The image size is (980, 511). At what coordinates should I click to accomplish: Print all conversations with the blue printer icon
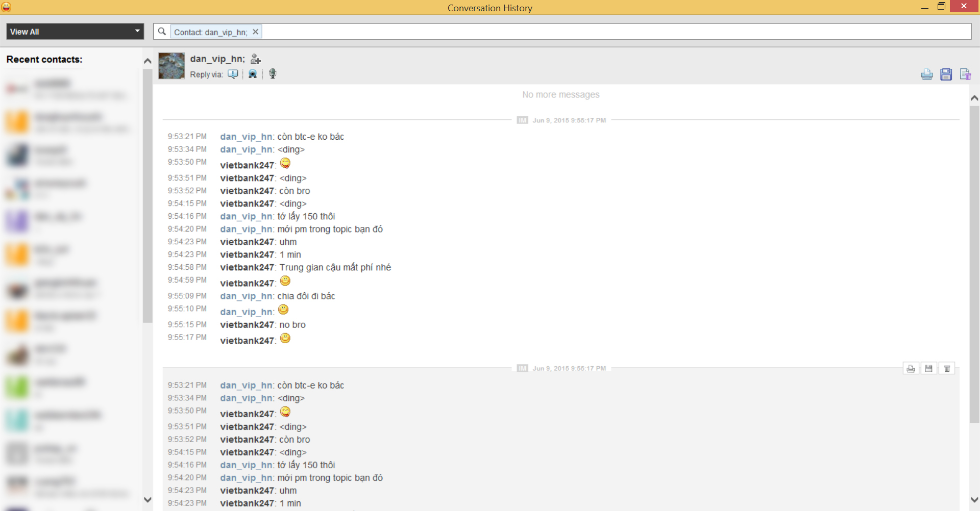click(x=927, y=74)
